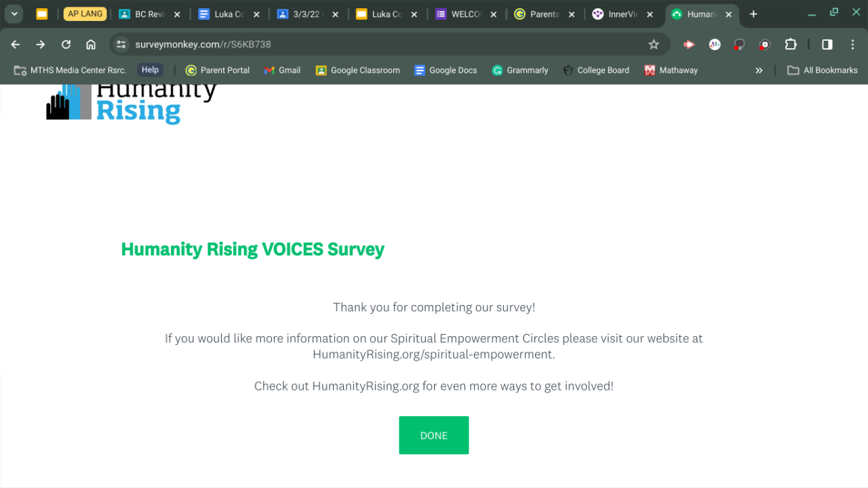This screenshot has height=488, width=868.
Task: Open the browser home page
Action: [91, 45]
